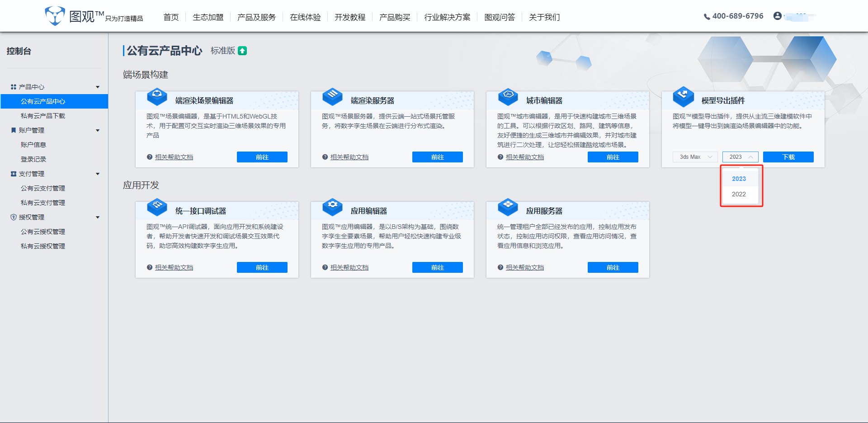The width and height of the screenshot is (868, 423).
Task: Open 相关帮助文档 link in 统一接口调试器 card
Action: pyautogui.click(x=174, y=267)
